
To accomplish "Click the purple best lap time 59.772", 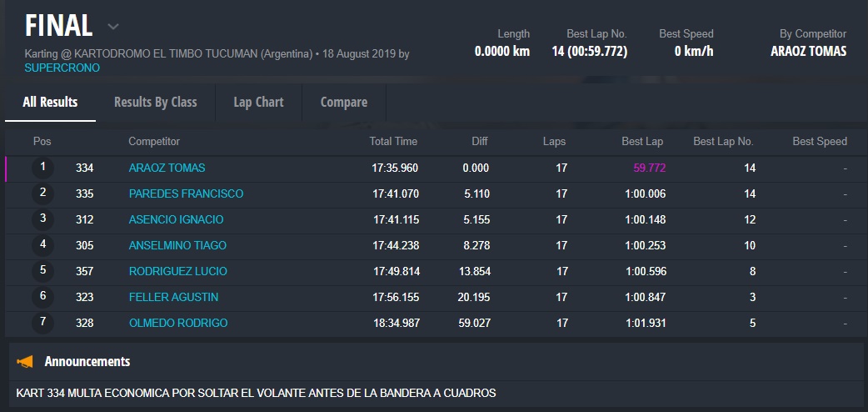I will 649,168.
